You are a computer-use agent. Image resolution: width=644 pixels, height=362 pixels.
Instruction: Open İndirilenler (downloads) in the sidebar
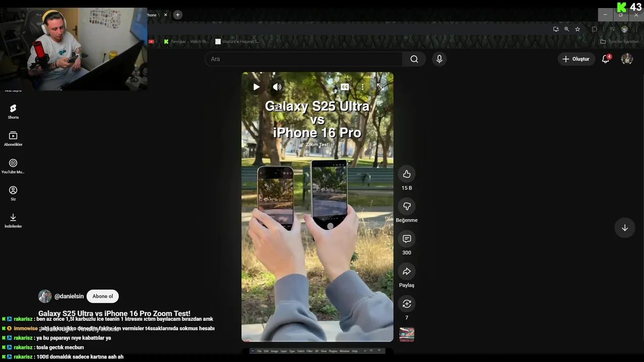(13, 221)
